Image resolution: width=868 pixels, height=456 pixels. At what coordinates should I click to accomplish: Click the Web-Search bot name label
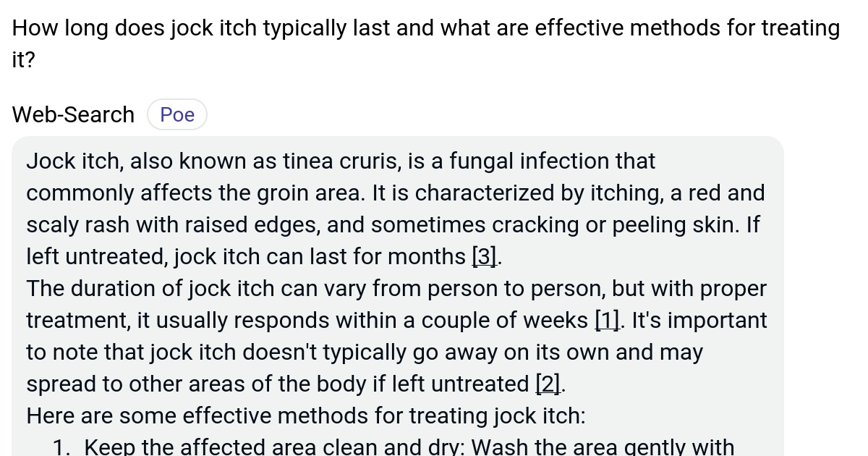[x=72, y=114]
